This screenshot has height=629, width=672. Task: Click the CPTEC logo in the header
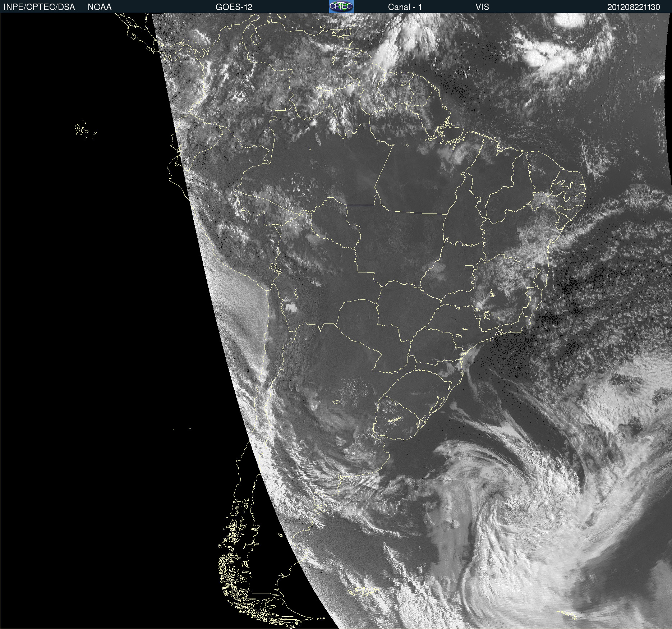pos(341,6)
